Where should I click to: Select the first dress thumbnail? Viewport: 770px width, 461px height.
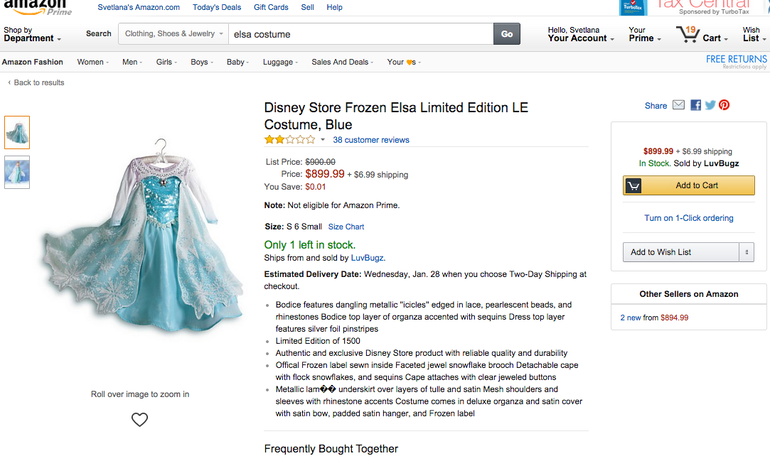pyautogui.click(x=17, y=132)
